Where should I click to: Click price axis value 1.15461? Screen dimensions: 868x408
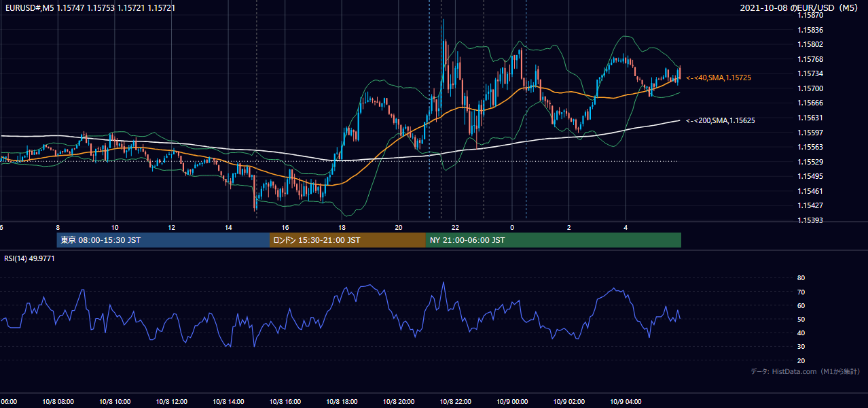811,191
